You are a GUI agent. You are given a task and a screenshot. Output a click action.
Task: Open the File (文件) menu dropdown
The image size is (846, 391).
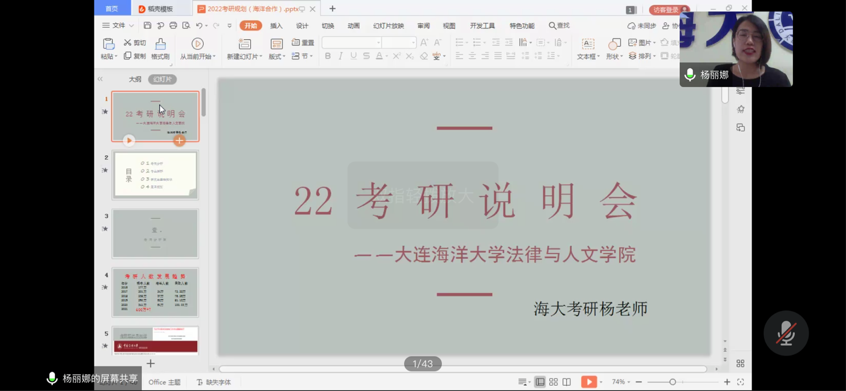[x=118, y=25]
